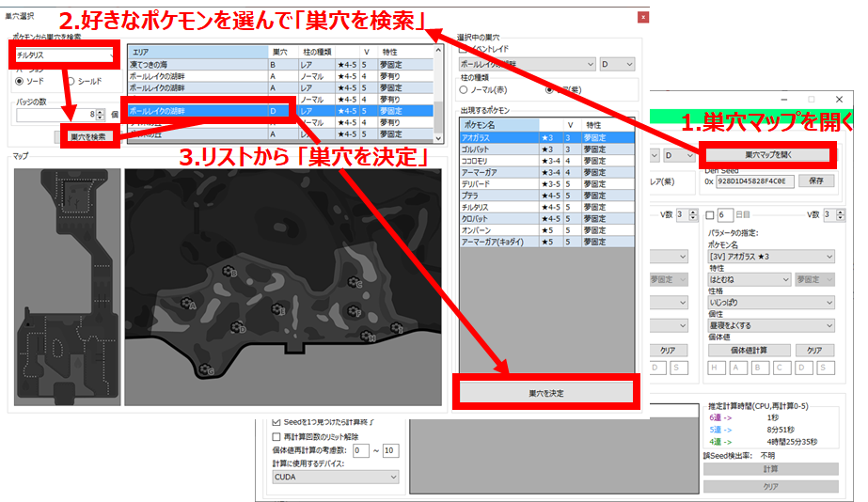This screenshot has width=868, height=502.
Task: Open den letter D dropdown in 巣穴選択 window
Action: [x=617, y=64]
